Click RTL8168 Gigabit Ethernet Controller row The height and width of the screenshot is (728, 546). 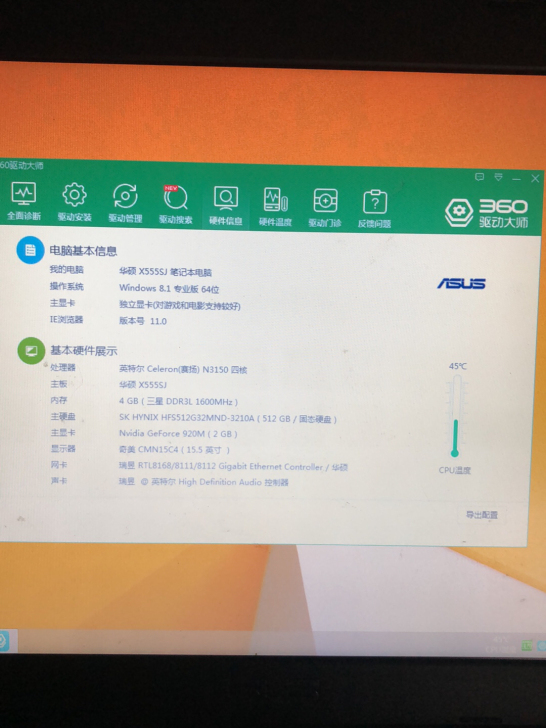(233, 467)
